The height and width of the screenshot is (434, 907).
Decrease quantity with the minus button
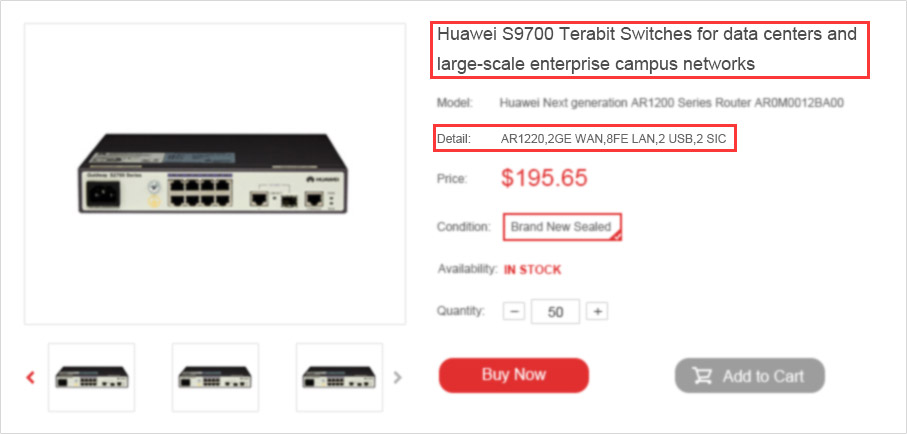coord(514,311)
